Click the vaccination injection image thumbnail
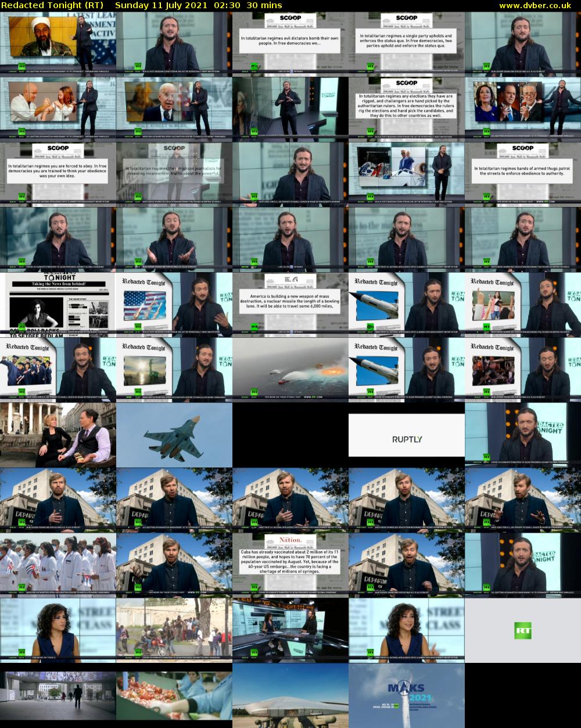Image resolution: width=581 pixels, height=728 pixels. [58, 109]
